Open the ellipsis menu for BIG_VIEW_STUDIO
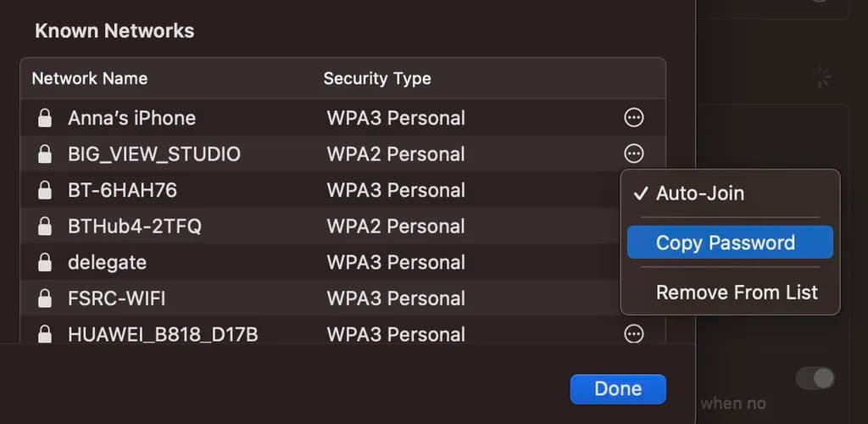 pos(633,153)
